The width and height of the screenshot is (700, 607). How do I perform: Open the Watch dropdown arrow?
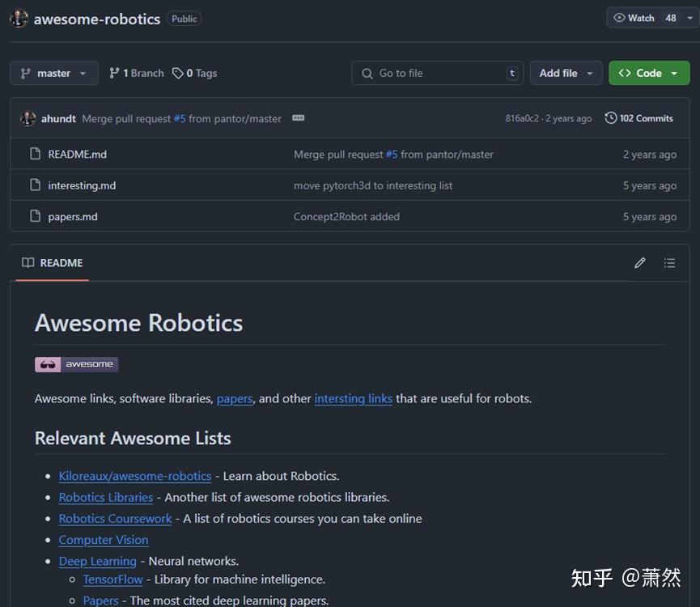(x=690, y=18)
